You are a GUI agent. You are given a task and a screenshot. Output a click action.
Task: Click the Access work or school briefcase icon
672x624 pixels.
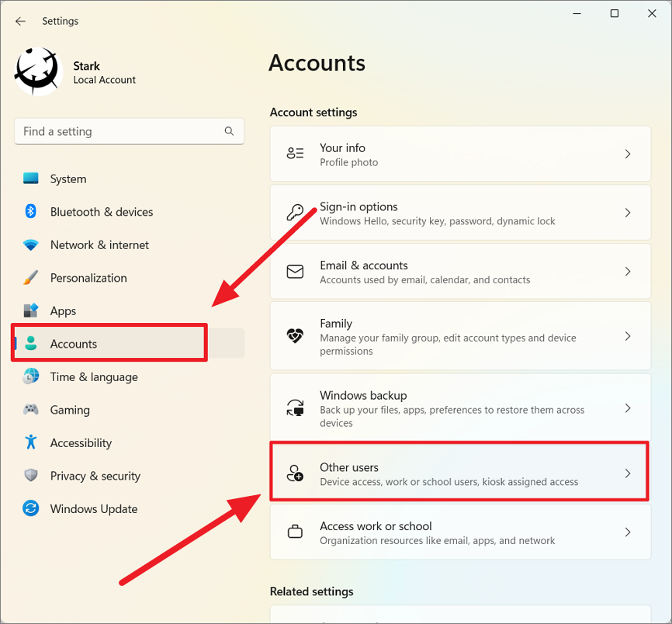(295, 532)
